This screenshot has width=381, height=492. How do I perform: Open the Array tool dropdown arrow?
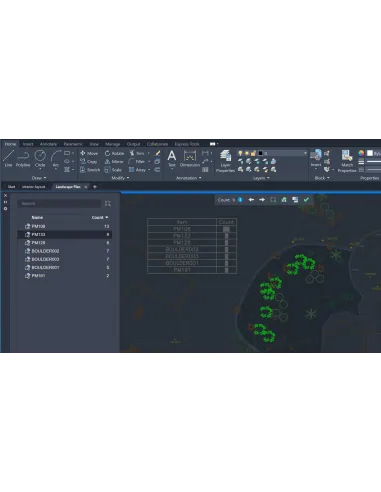[149, 170]
